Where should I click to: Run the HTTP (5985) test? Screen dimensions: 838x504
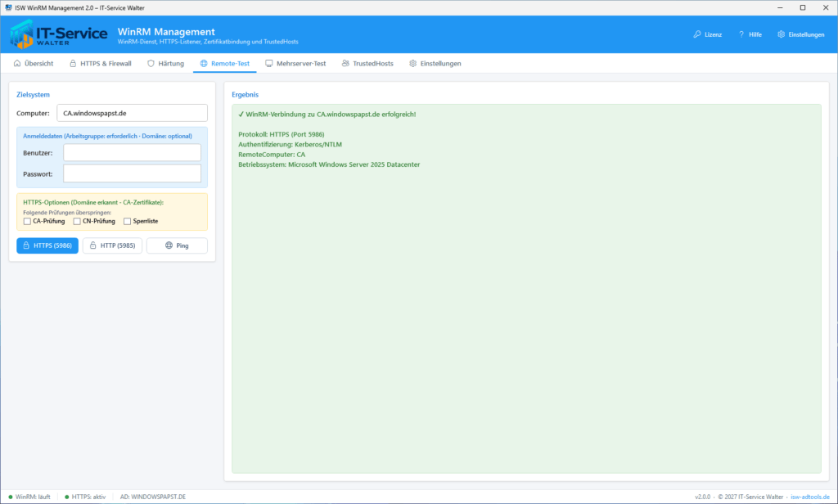(112, 245)
